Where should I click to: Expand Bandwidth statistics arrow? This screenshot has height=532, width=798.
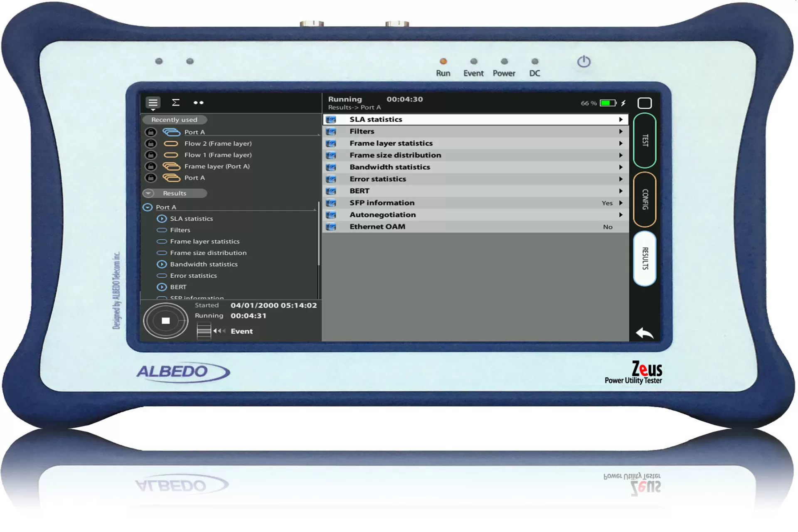coord(621,167)
